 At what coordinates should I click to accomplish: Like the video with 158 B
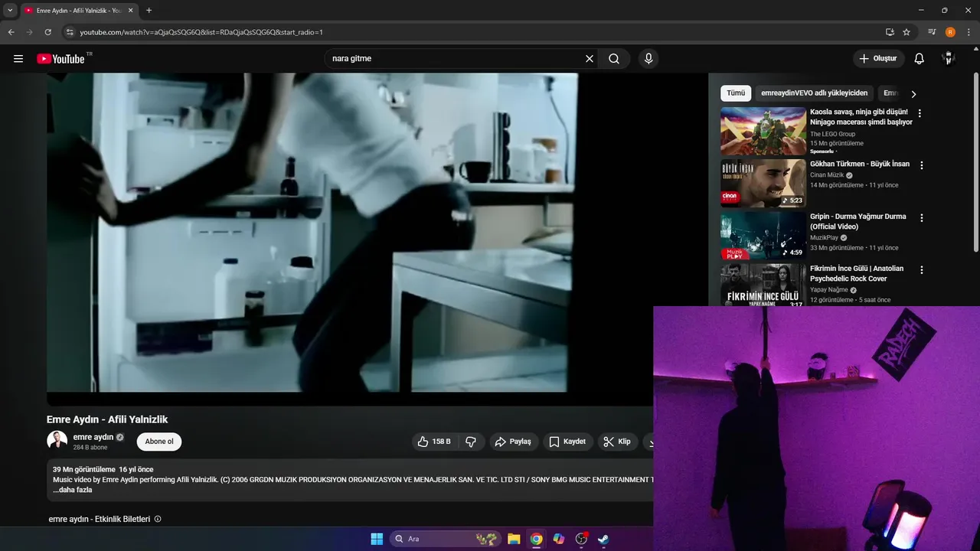pos(433,442)
